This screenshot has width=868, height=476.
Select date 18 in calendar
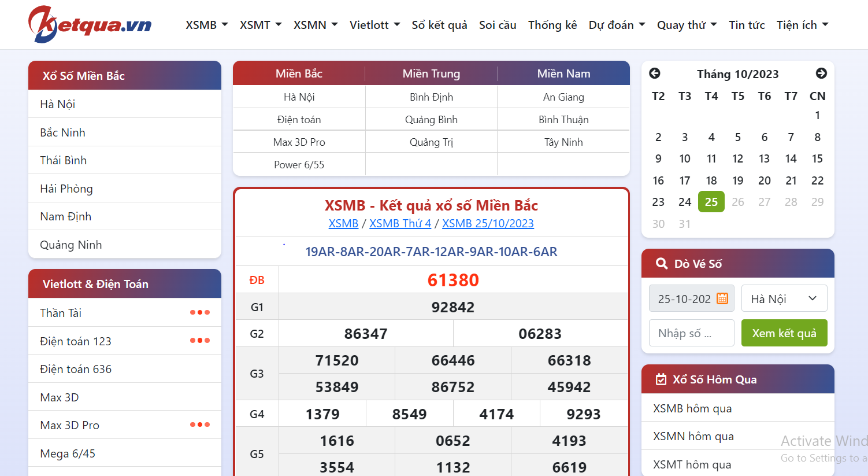point(711,180)
